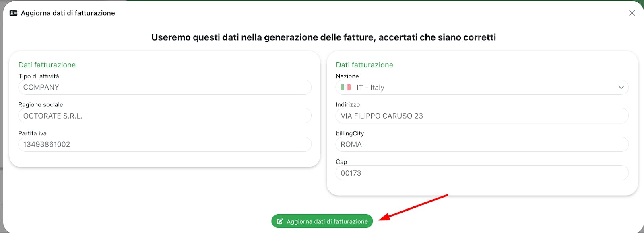The height and width of the screenshot is (233, 644).
Task: Click the Italy flag icon
Action: tap(346, 87)
